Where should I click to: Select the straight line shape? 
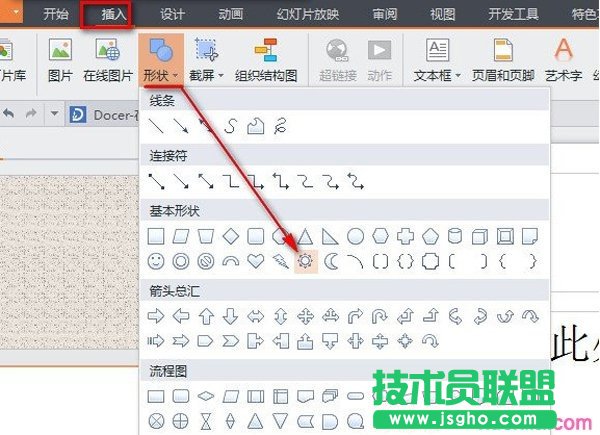pos(156,126)
